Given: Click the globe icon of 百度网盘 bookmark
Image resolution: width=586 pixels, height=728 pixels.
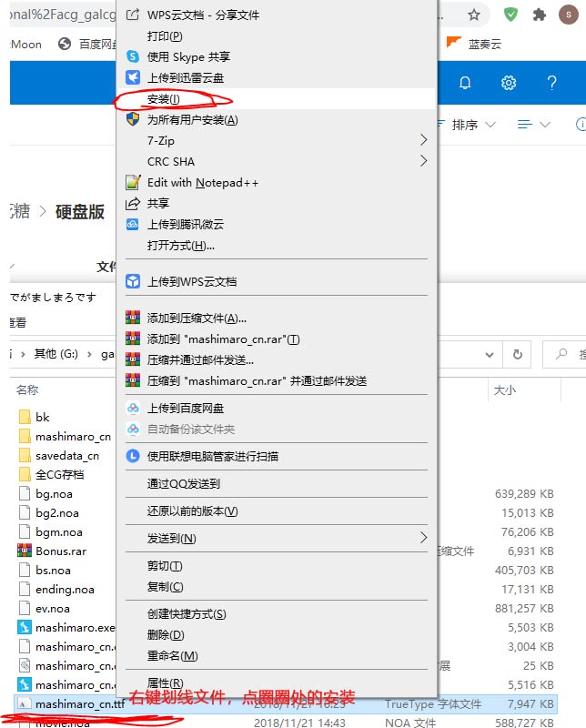Looking at the screenshot, I should click(x=65, y=44).
